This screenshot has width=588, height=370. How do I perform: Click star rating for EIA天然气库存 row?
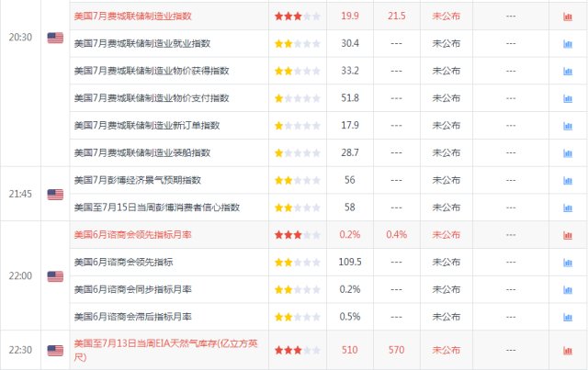click(x=298, y=351)
